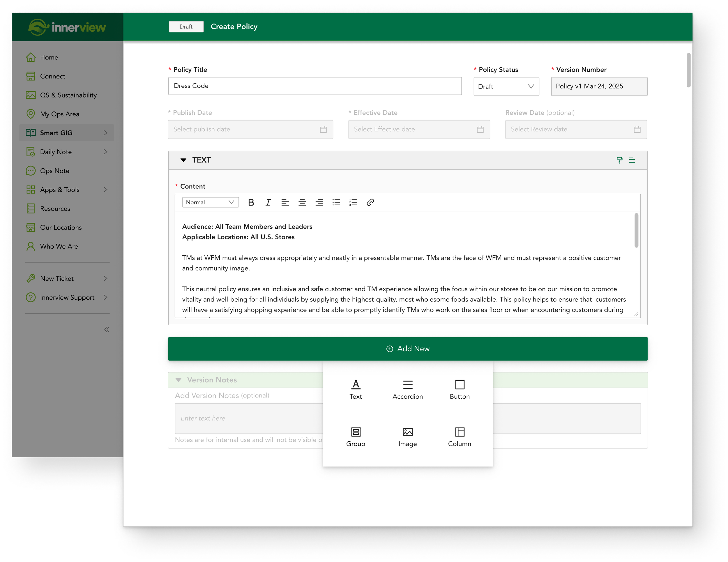Click the editor resize handle corner
This screenshot has height=562, width=728.
pyautogui.click(x=636, y=314)
